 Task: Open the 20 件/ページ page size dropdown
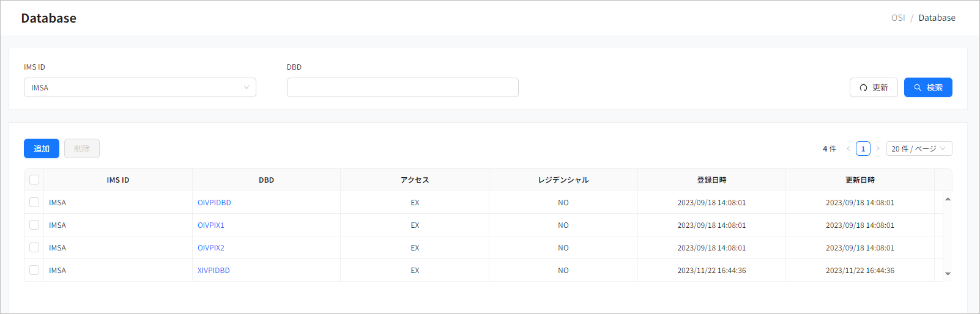coord(918,148)
